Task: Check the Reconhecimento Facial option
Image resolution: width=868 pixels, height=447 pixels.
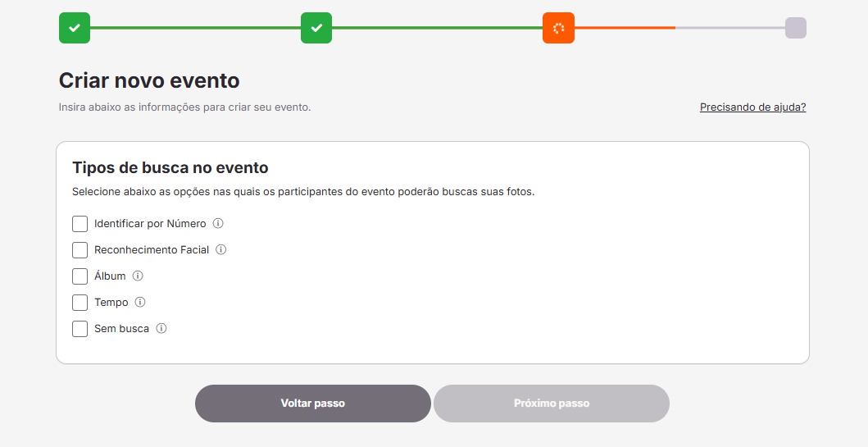Action: 80,250
